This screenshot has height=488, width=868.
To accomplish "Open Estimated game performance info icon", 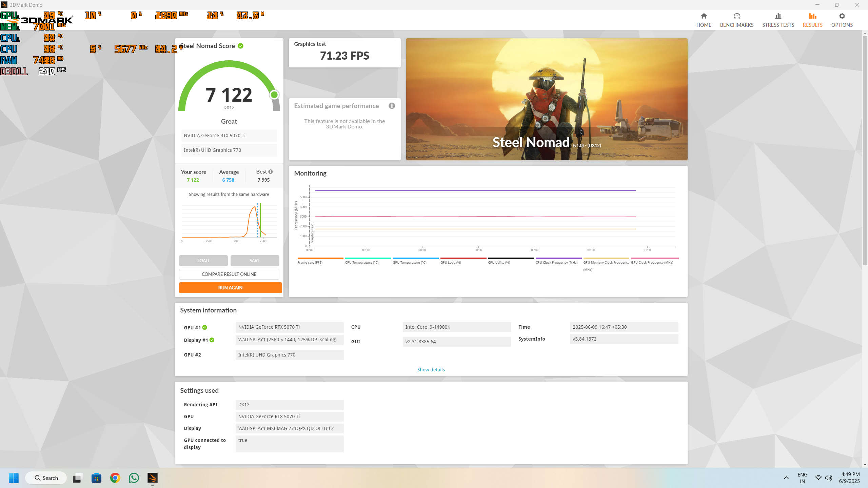I will click(x=392, y=106).
